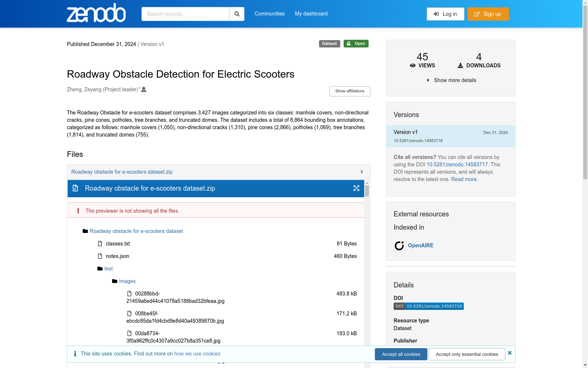
Task: Click the views eye icon
Action: 413,66
